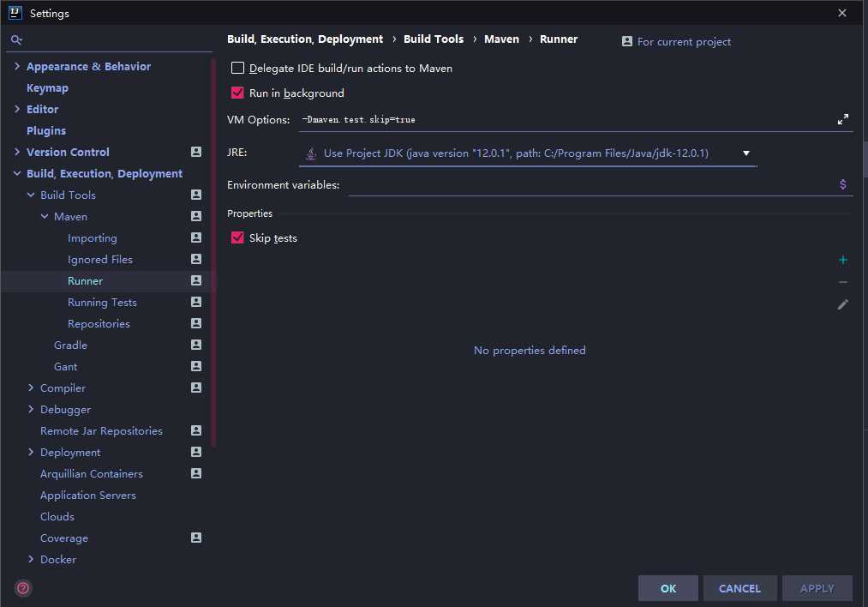Open the help question mark icon
This screenshot has height=607, width=868.
[x=23, y=588]
